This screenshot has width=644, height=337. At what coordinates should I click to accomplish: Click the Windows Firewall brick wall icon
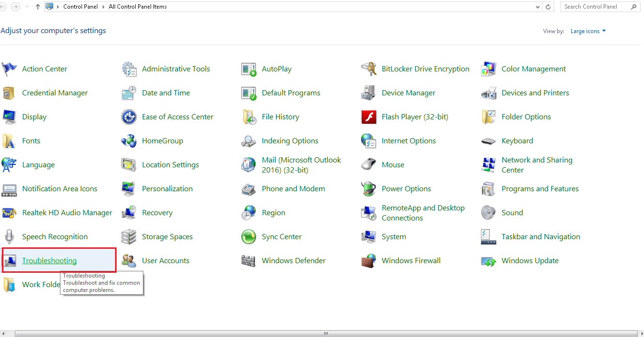tap(368, 261)
